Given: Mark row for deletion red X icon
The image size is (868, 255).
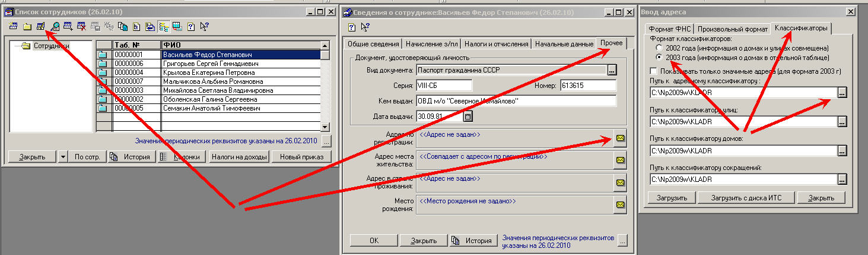Looking at the screenshot, I should point(82,26).
